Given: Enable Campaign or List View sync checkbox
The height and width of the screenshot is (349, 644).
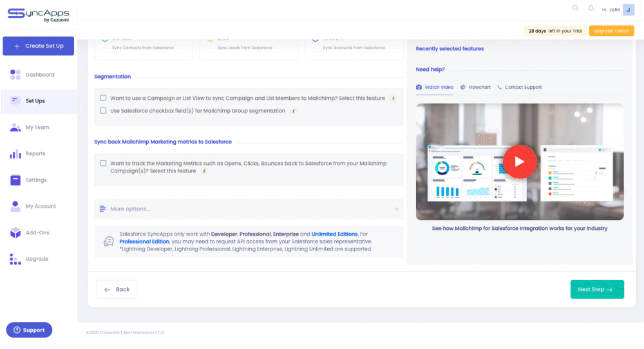Looking at the screenshot, I should pos(103,98).
